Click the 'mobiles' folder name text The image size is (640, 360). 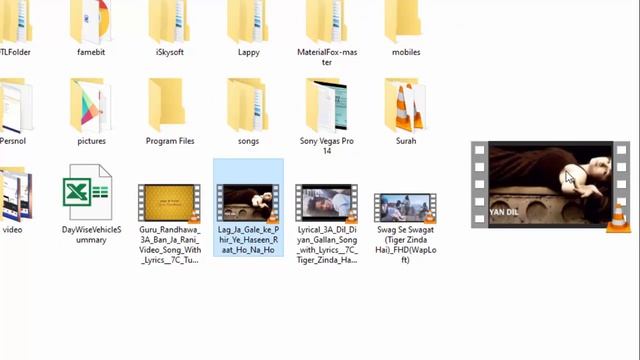click(406, 52)
